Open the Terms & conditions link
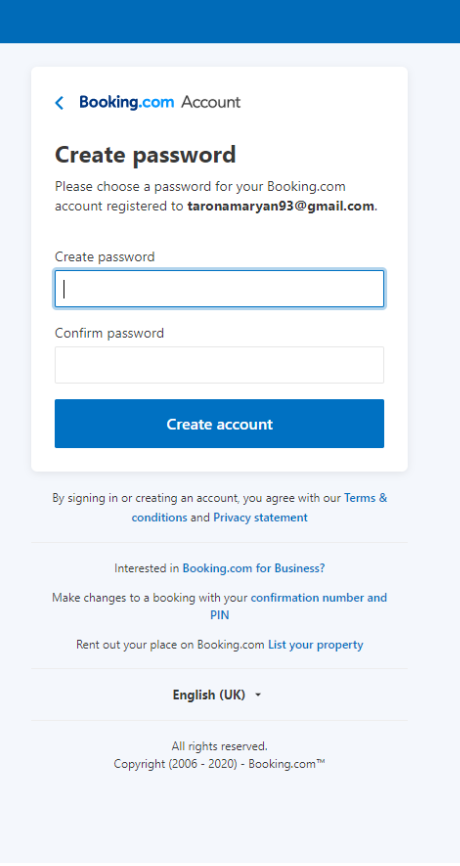The height and width of the screenshot is (866, 460). tap(260, 508)
